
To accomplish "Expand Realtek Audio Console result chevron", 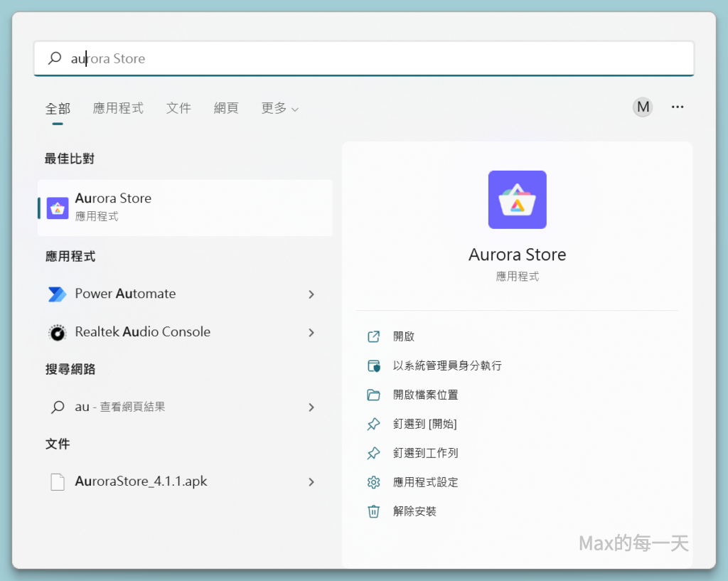I will [311, 333].
